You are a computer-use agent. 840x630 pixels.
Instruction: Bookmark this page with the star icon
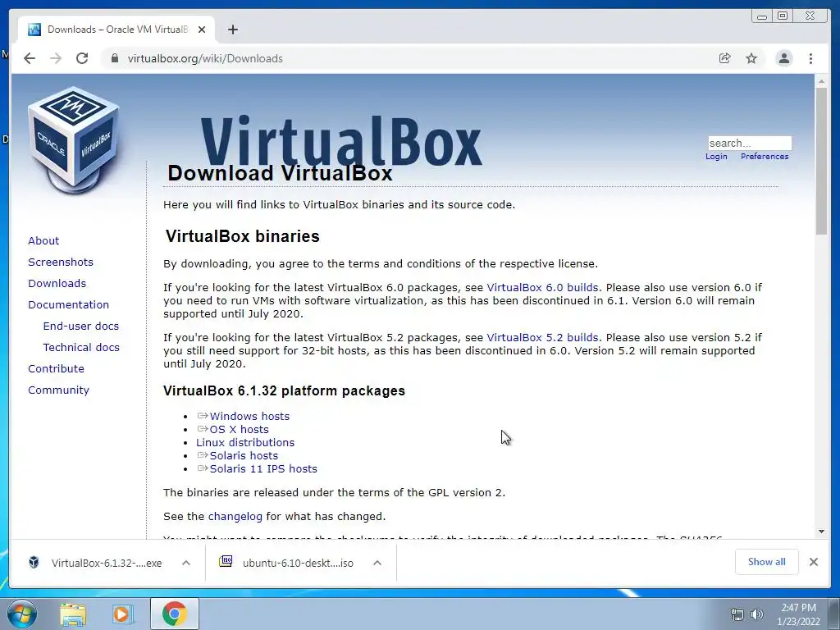coord(751,58)
